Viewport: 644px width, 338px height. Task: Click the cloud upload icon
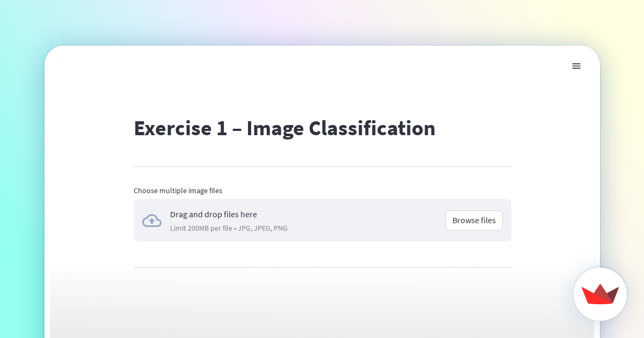pos(152,221)
